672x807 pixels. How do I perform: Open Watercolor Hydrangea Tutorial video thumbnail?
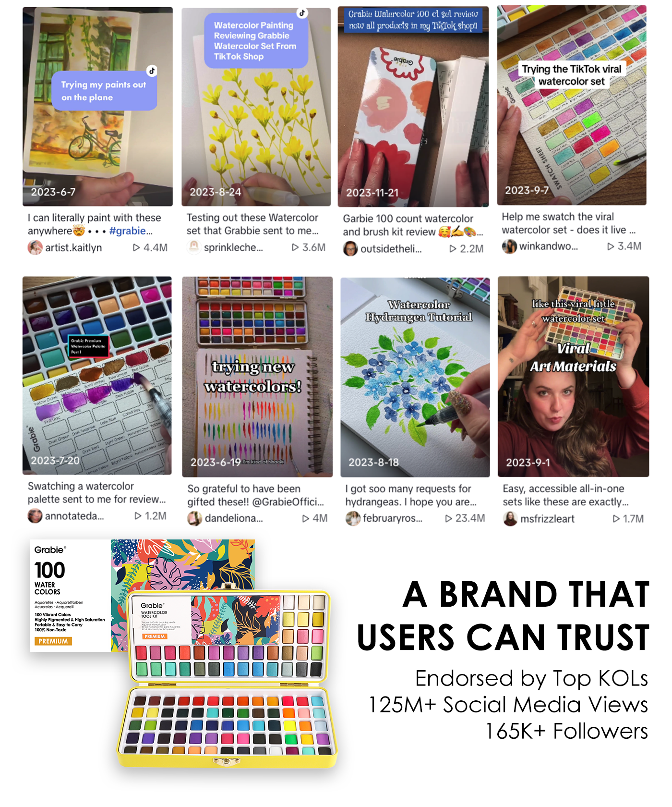tap(415, 377)
